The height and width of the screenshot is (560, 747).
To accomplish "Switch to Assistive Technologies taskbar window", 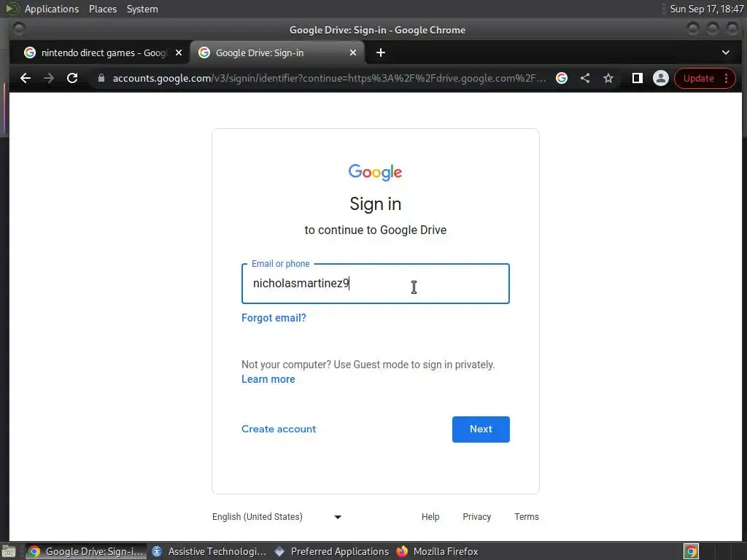I will tap(209, 551).
